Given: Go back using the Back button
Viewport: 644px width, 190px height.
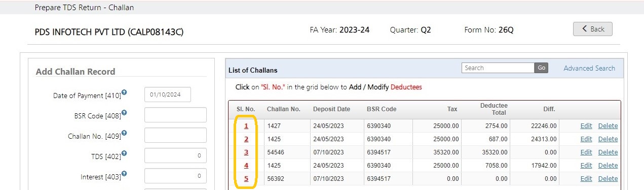Looking at the screenshot, I should point(593,29).
